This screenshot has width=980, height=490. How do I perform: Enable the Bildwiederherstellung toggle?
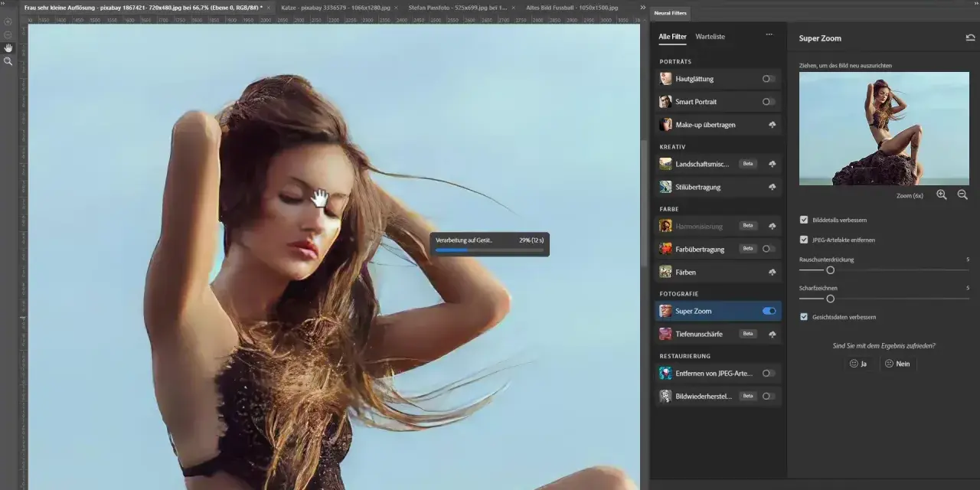[769, 396]
